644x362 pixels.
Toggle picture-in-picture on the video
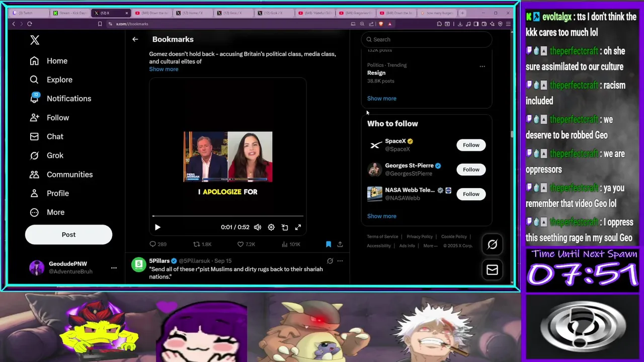click(x=285, y=227)
